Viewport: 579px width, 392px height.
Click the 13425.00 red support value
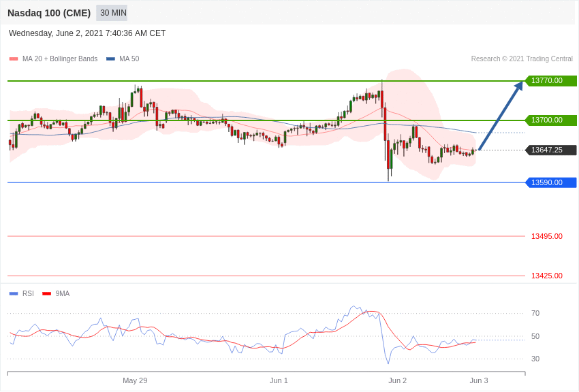pyautogui.click(x=547, y=276)
